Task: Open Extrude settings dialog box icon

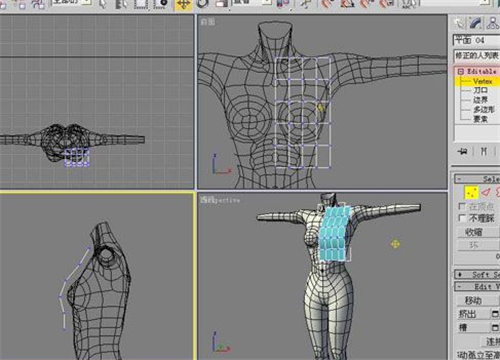Action: (495, 314)
